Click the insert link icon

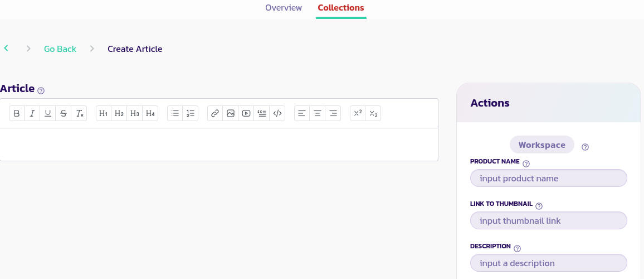coord(215,113)
